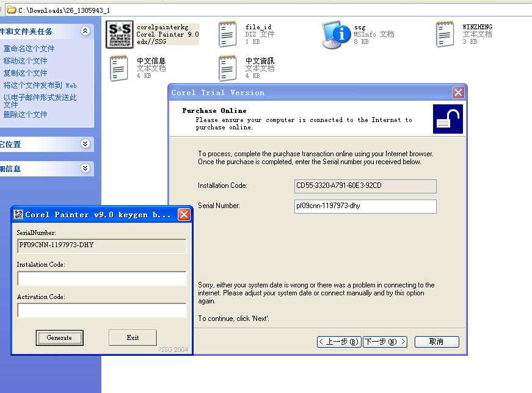Click the keygen window title bar icon
Screen dimensions: 532x393
pos(18,214)
